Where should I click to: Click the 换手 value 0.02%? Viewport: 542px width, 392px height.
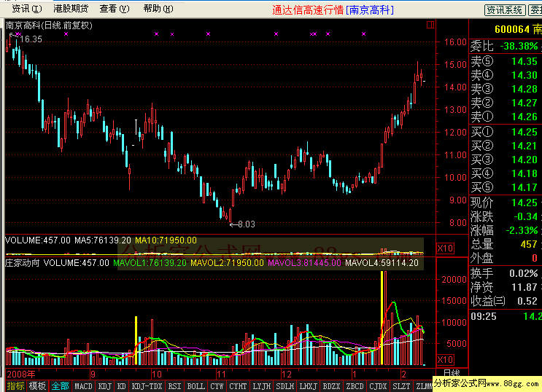pos(524,273)
